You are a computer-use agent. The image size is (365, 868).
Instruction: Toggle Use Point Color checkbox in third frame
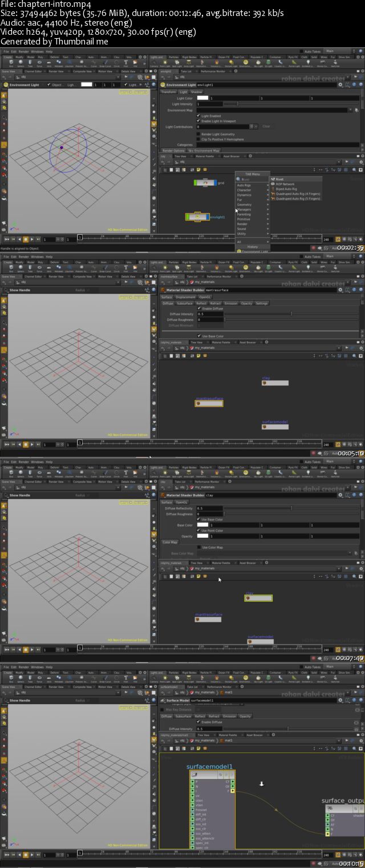click(198, 531)
